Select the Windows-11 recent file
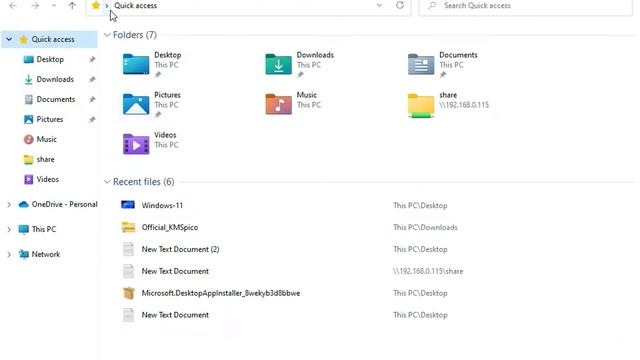 point(162,205)
